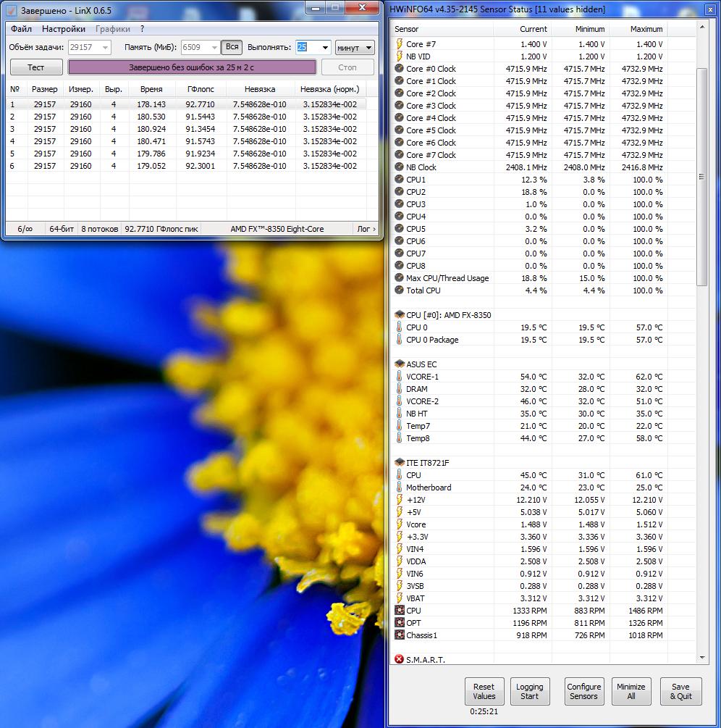Image resolution: width=721 pixels, height=728 pixels.
Task: Open the run count dropdown showing 25
Action: point(325,47)
